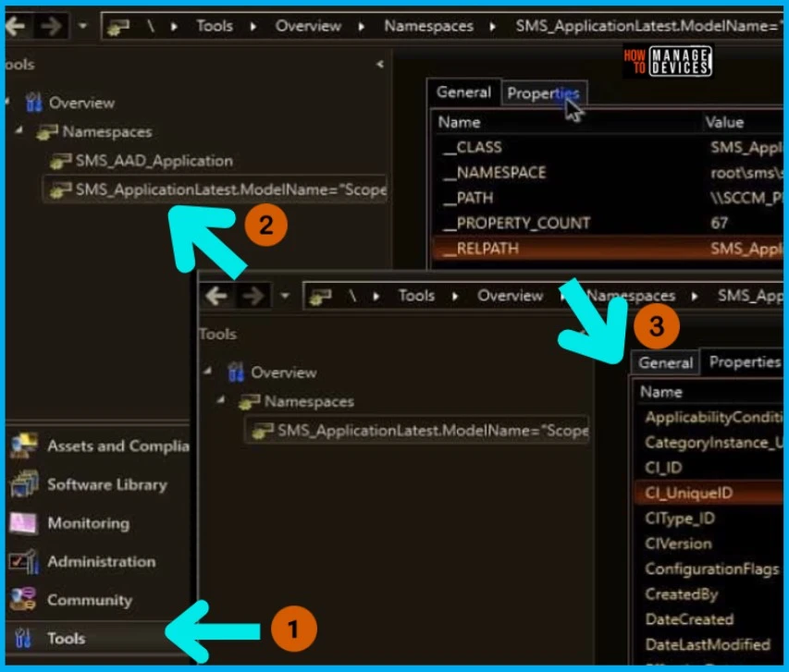Select the highlighted __RELPATH row

(607, 248)
